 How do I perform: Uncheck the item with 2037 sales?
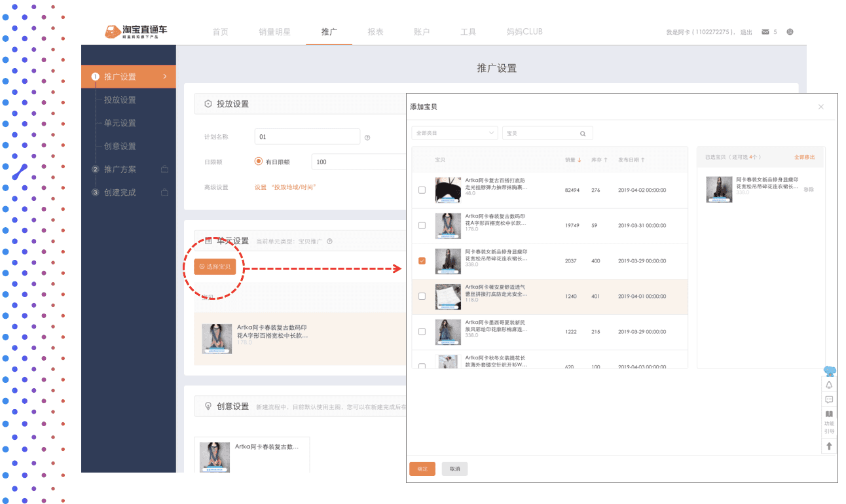[x=422, y=261]
